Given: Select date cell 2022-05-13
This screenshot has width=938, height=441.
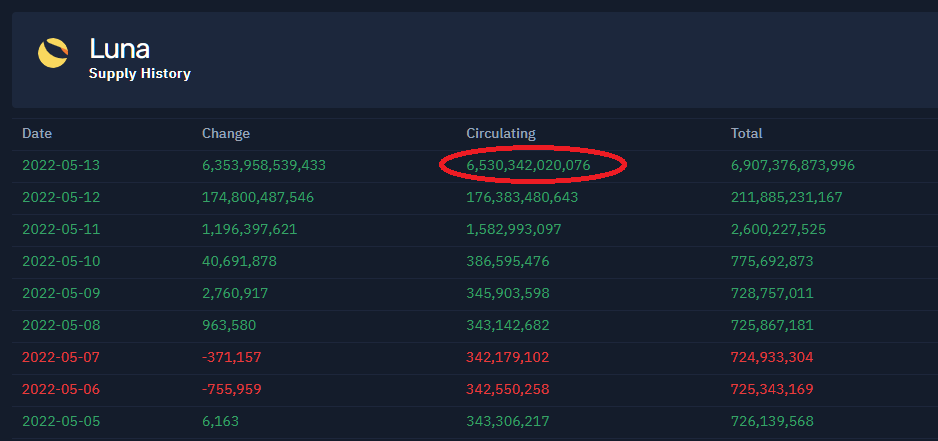Looking at the screenshot, I should coord(61,165).
